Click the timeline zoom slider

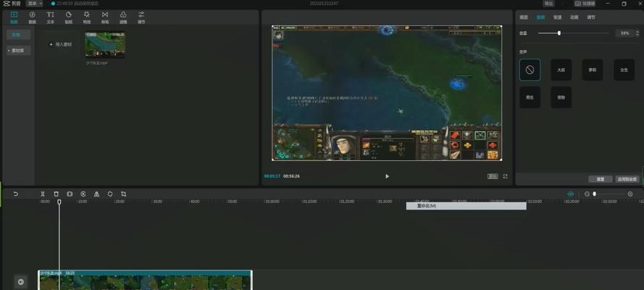pos(609,194)
